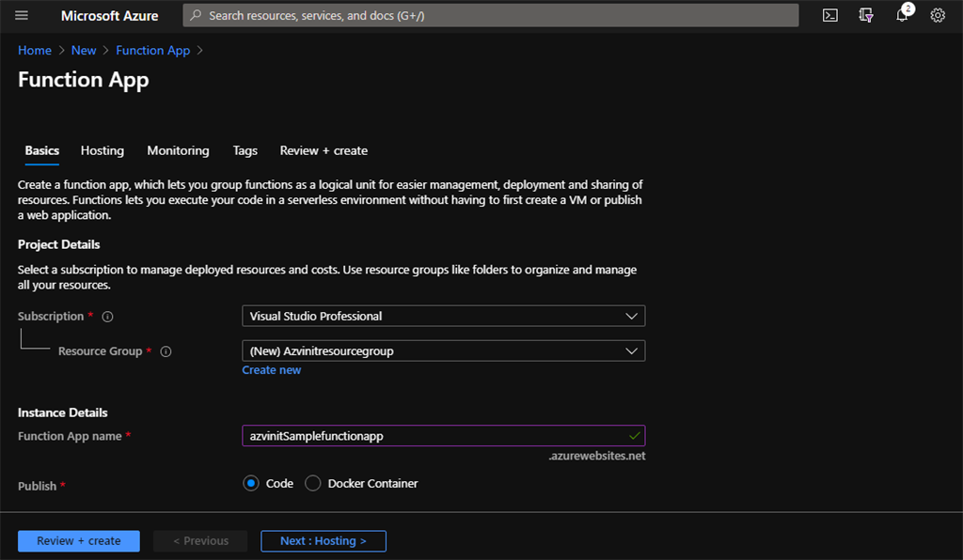Viewport: 963px width, 560px height.
Task: Open notifications showing 2 alerts
Action: click(901, 15)
